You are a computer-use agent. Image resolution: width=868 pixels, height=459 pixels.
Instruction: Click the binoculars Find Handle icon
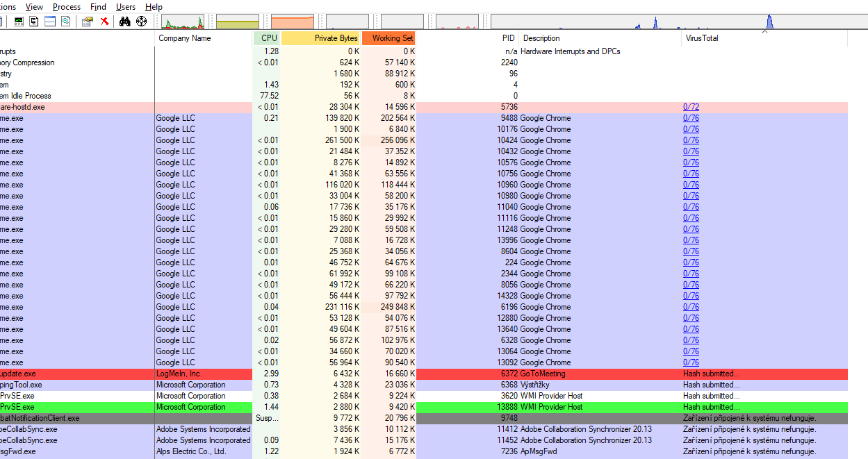(125, 22)
